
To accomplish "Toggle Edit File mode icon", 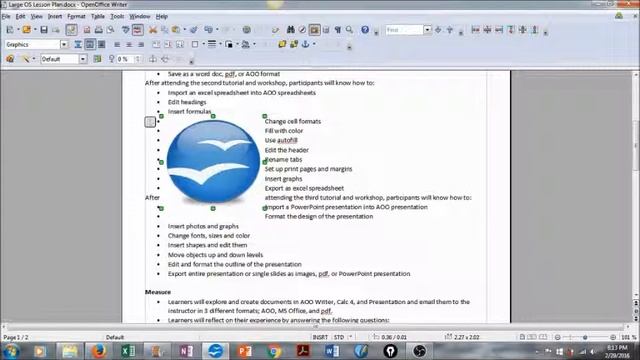I will pos(71,30).
